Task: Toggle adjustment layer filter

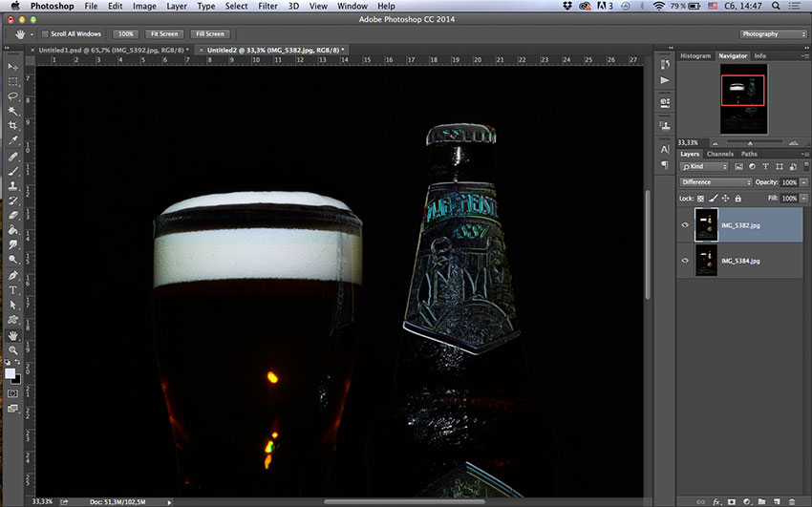Action: pos(753,166)
